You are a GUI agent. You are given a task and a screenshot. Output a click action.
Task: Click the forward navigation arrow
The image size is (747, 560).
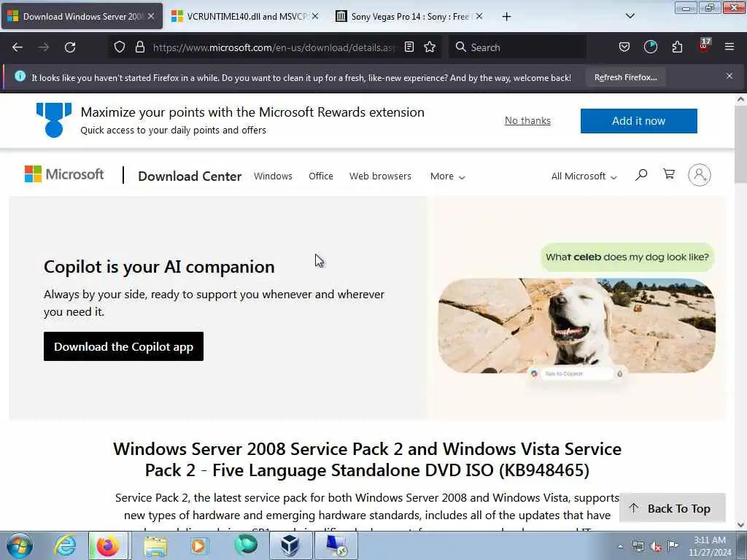(44, 47)
